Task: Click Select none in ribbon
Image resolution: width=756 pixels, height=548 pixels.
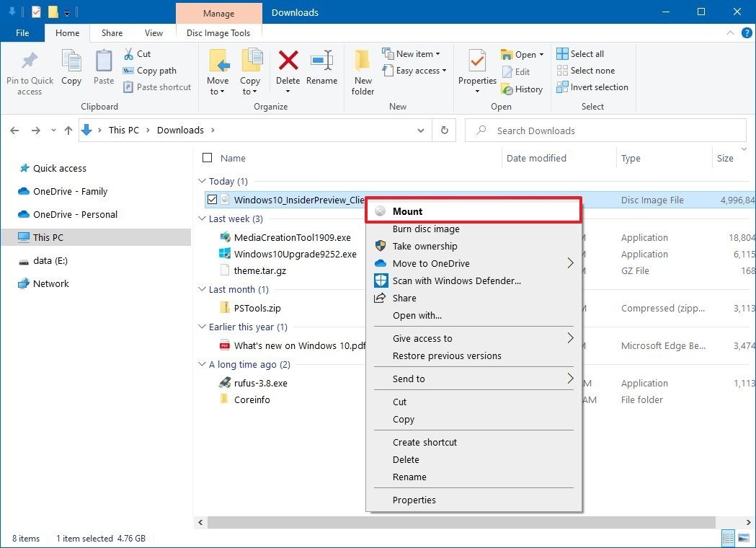Action: pyautogui.click(x=586, y=71)
